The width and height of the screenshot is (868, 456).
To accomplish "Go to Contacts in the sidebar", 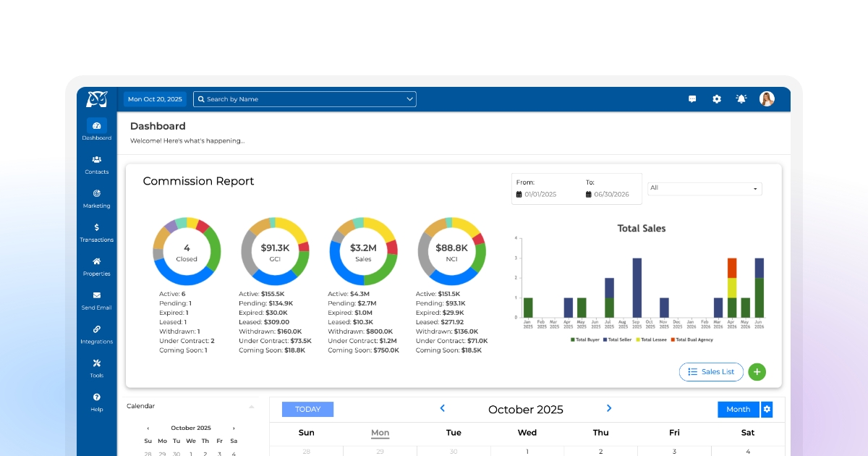I will pos(97,164).
